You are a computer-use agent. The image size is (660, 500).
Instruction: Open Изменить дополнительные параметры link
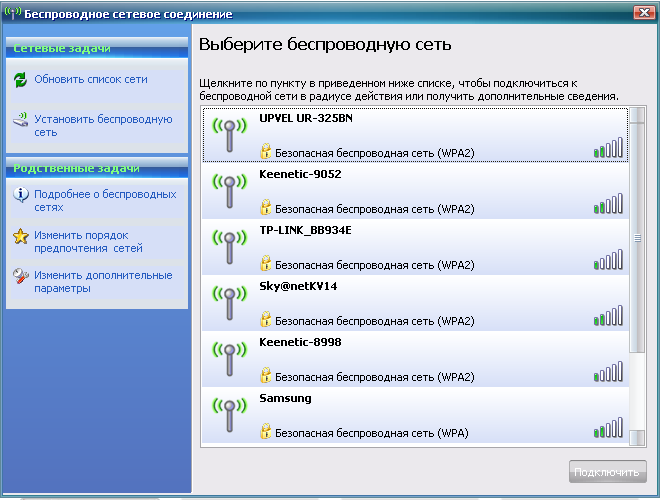click(103, 282)
